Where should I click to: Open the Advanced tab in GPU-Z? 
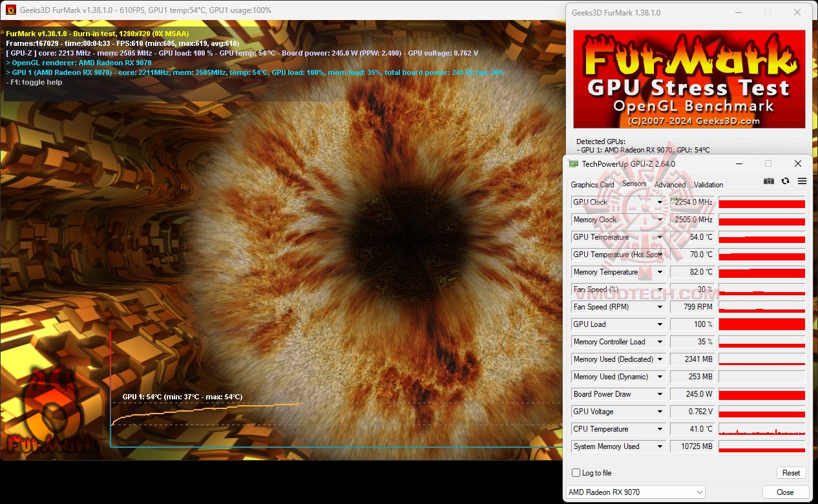[x=670, y=185]
